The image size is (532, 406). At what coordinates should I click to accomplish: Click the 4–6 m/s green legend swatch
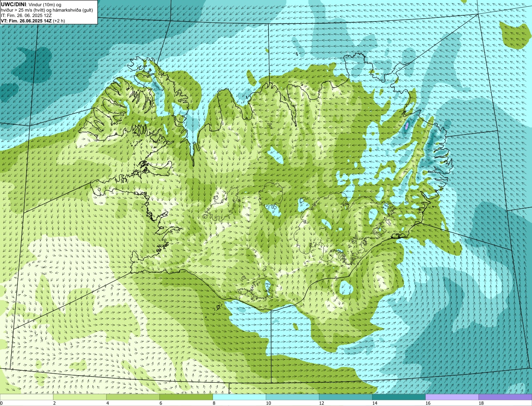133,397
